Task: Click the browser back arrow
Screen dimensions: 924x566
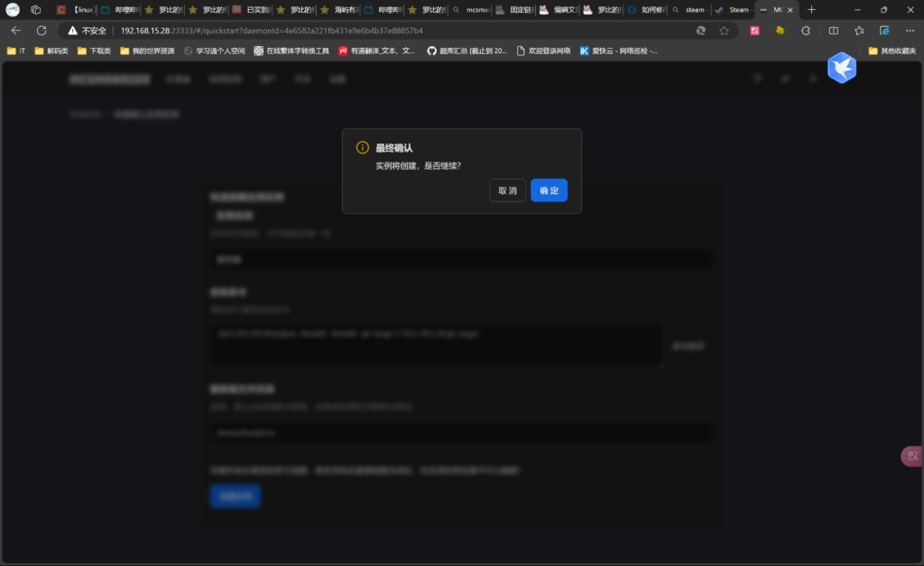Action: click(x=15, y=30)
